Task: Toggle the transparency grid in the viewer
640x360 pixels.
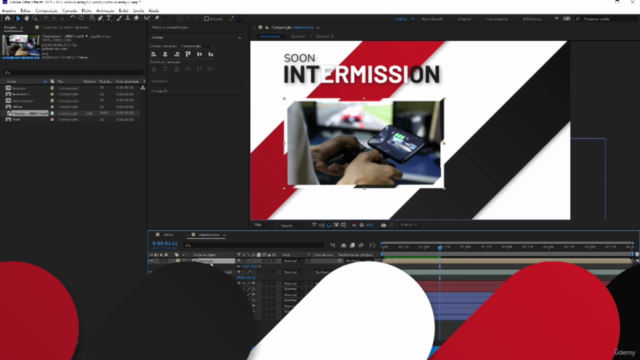Action: (321, 225)
